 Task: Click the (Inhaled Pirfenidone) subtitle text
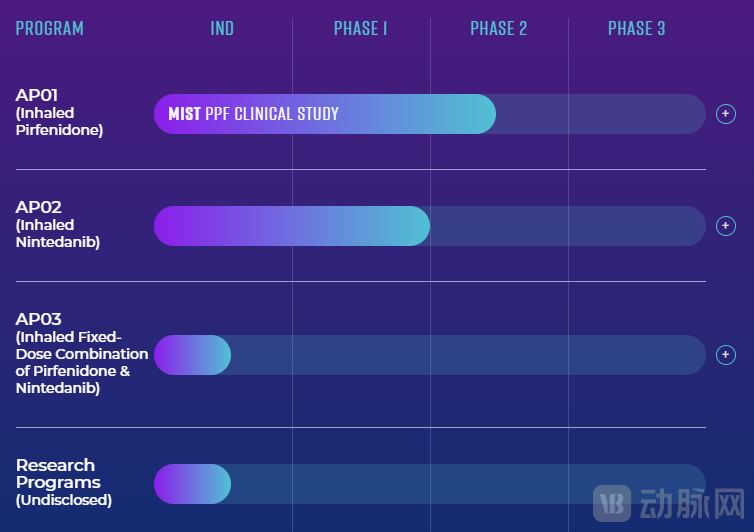59,121
